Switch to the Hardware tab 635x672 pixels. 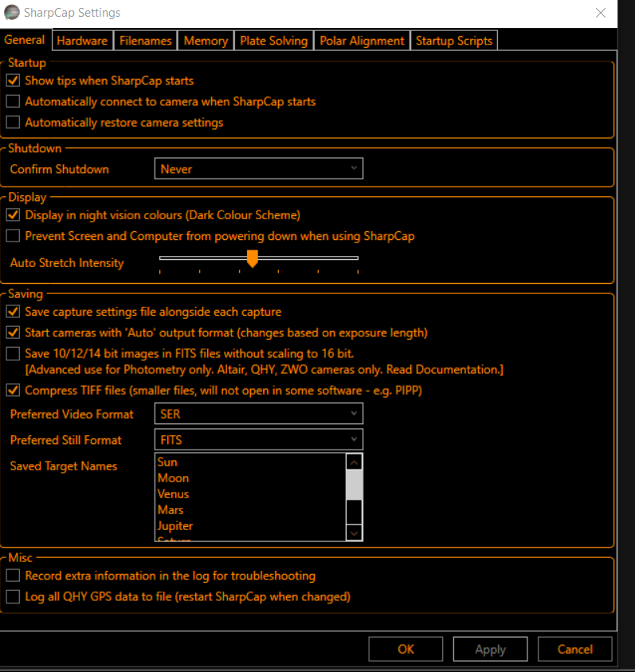tap(83, 41)
